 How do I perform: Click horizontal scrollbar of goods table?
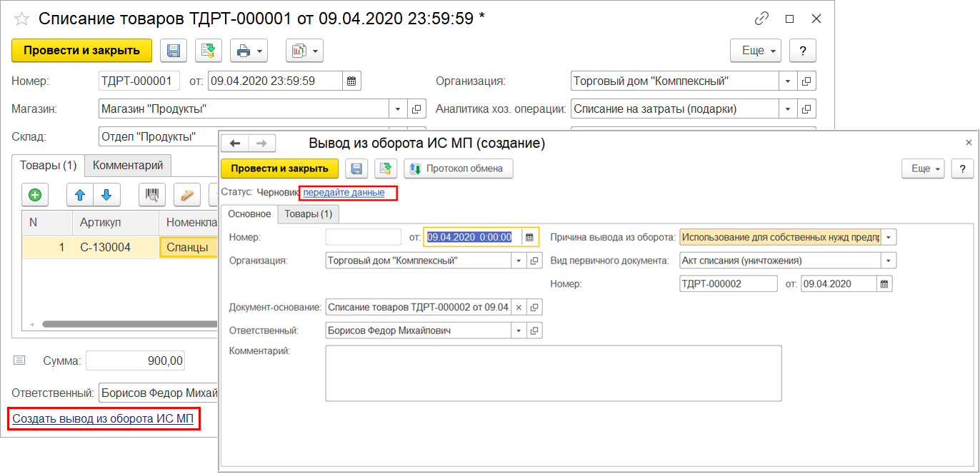[129, 323]
